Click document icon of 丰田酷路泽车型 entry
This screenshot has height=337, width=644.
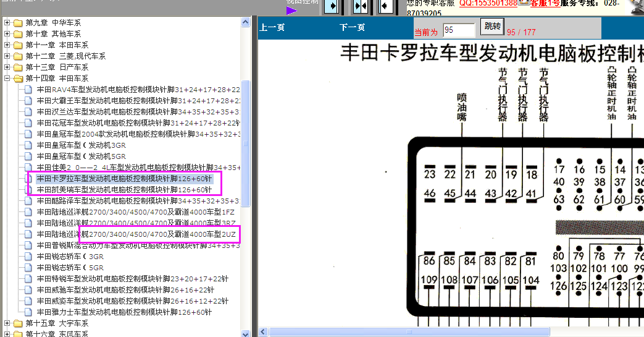[x=28, y=200]
